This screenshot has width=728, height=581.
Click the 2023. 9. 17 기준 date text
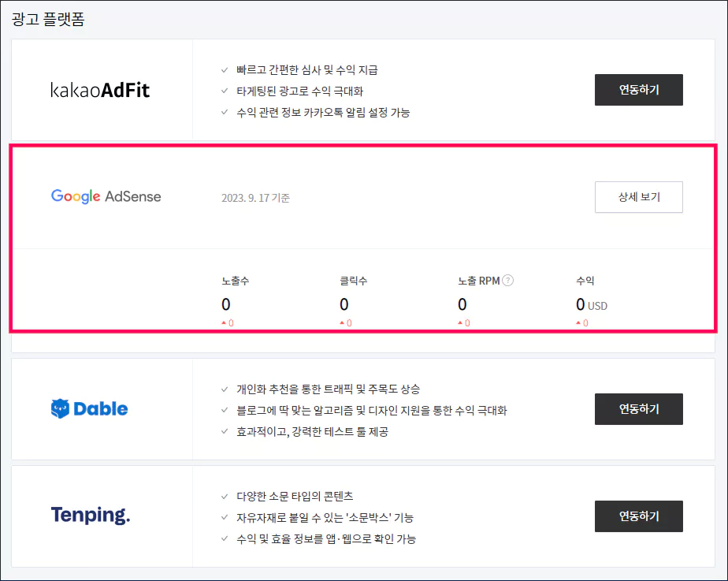coord(255,198)
